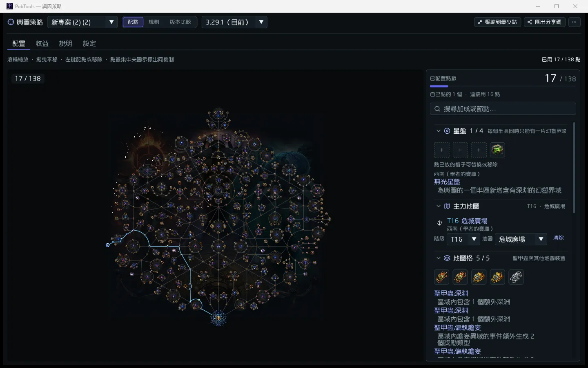Collapse the 主力地圖 section
Image resolution: width=588 pixels, height=368 pixels.
click(x=439, y=206)
